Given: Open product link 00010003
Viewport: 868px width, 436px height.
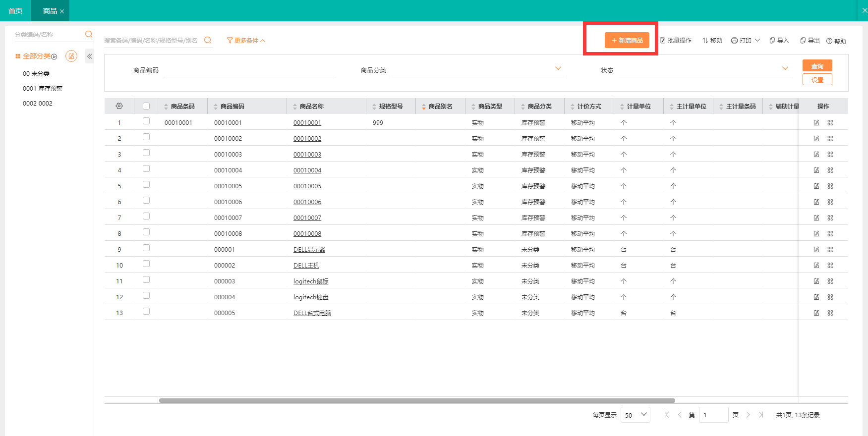Looking at the screenshot, I should pos(307,155).
